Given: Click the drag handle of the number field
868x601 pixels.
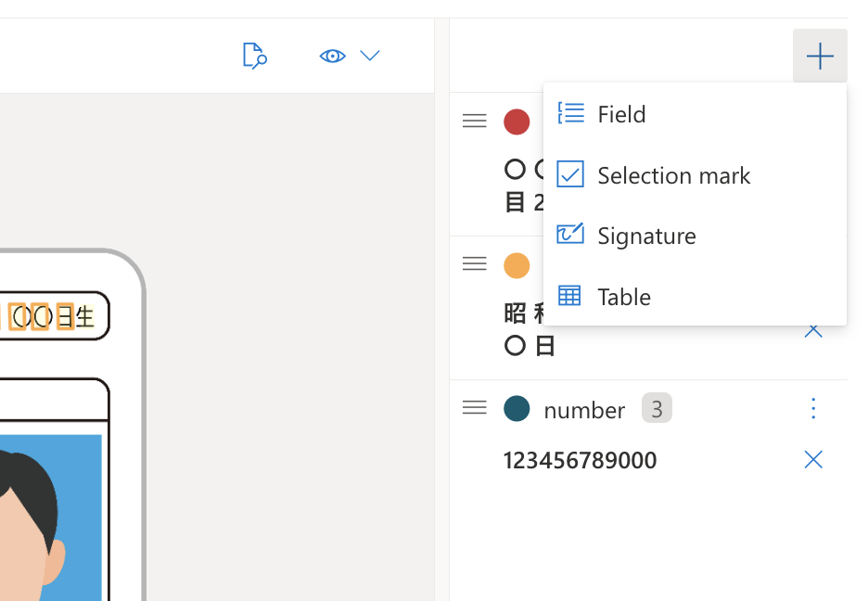Looking at the screenshot, I should point(475,408).
